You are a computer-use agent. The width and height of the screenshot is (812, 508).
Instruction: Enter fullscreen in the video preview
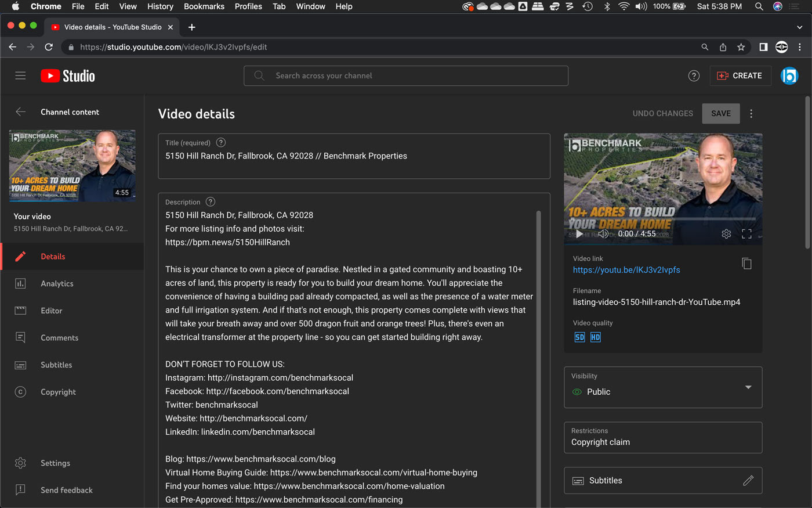tap(747, 233)
